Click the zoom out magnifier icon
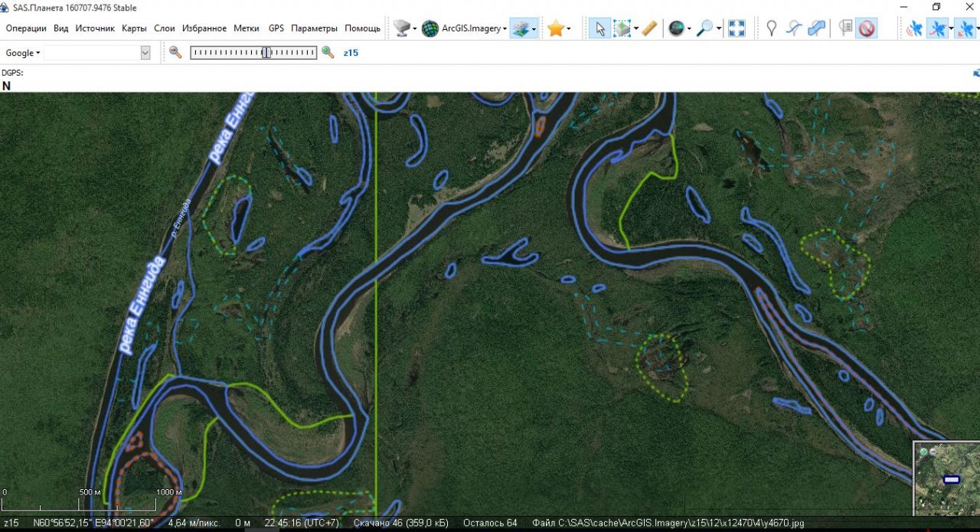Image resolution: width=980 pixels, height=532 pixels. click(175, 52)
